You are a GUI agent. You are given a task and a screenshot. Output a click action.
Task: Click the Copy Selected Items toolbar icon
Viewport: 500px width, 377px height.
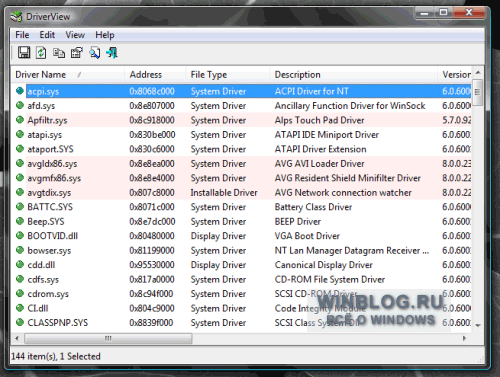59,53
